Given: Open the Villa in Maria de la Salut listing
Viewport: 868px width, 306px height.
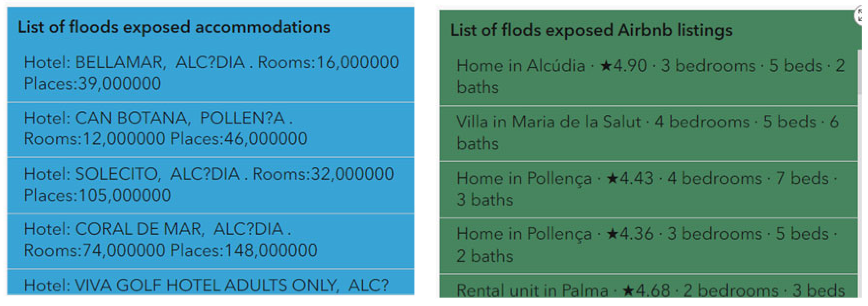Looking at the screenshot, I should 648,133.
